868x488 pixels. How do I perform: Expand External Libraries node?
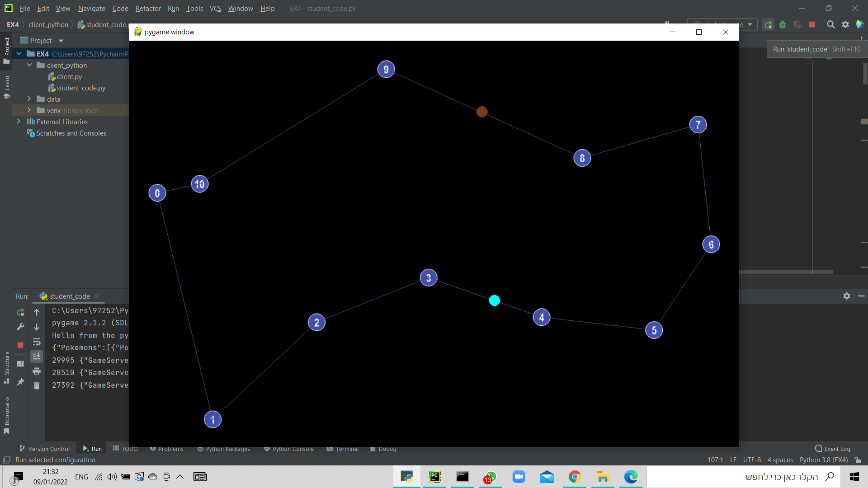19,122
